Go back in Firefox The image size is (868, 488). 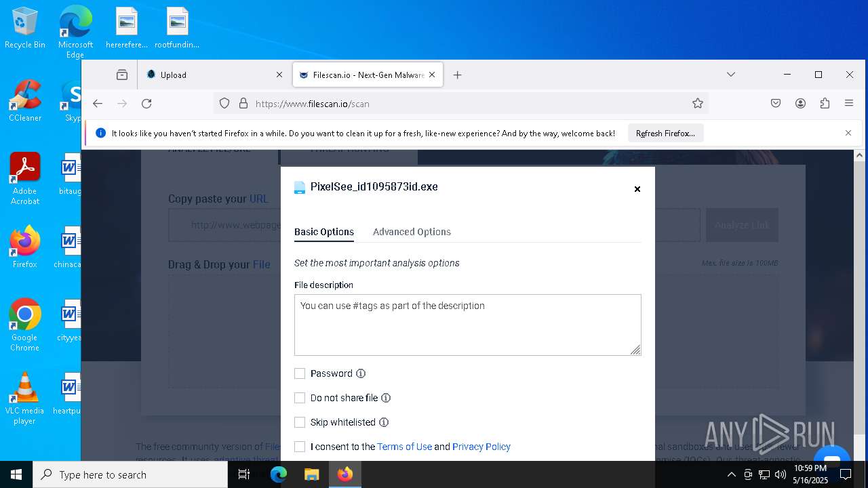98,104
